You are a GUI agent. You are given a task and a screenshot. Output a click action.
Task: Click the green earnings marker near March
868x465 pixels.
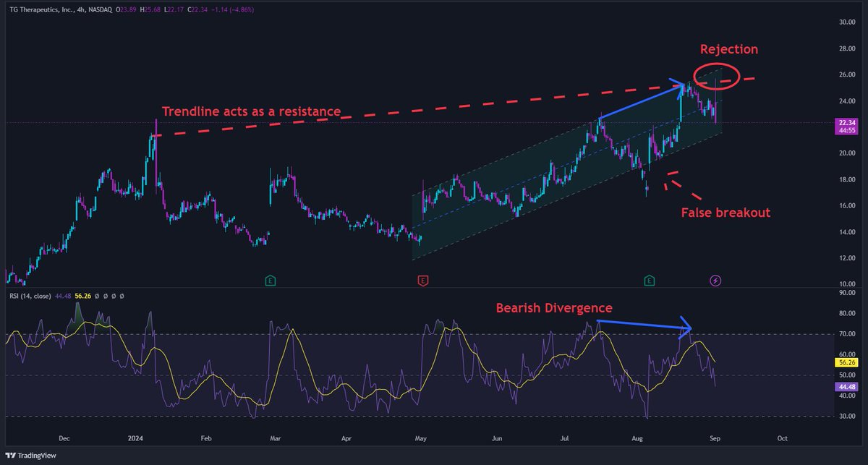270,280
